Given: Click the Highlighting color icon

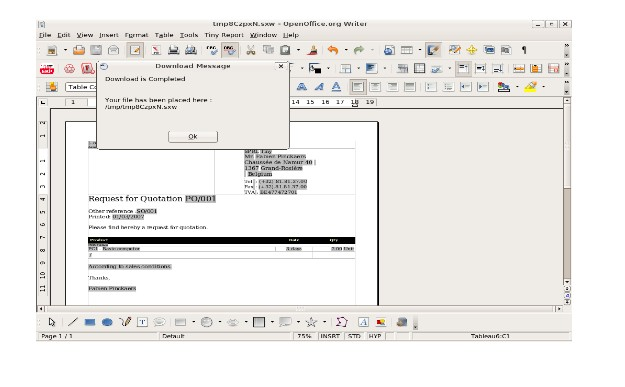Looking at the screenshot, I should 530,87.
